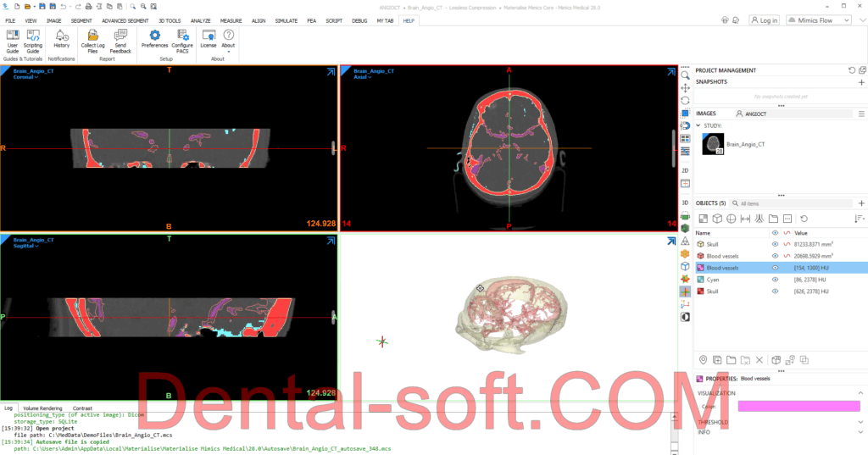Open the Axial view dropdown
Viewport: 868px width, 455px height.
pyautogui.click(x=363, y=77)
